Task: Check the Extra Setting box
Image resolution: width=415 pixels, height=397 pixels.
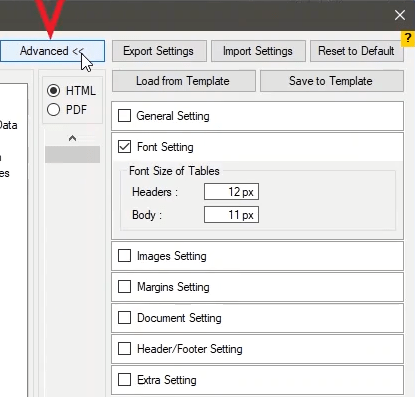Action: 124,380
